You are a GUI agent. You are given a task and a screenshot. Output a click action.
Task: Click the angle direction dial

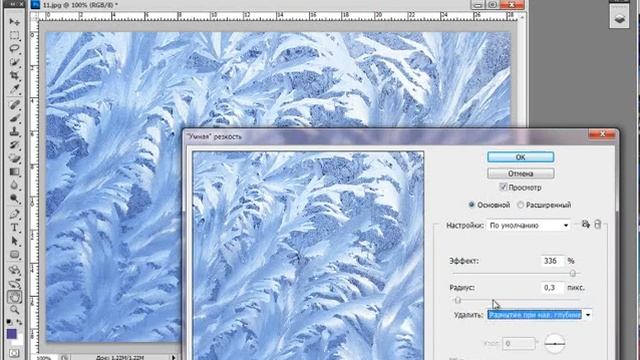(555, 344)
